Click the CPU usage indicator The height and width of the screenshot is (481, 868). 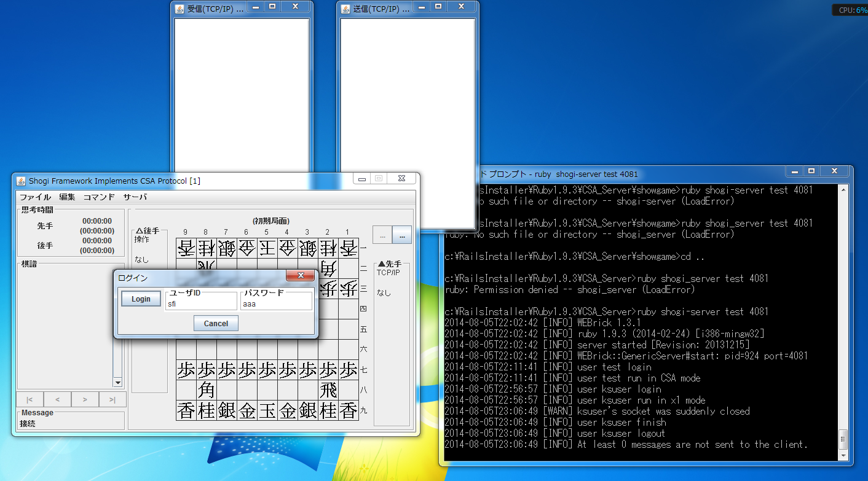click(x=850, y=10)
